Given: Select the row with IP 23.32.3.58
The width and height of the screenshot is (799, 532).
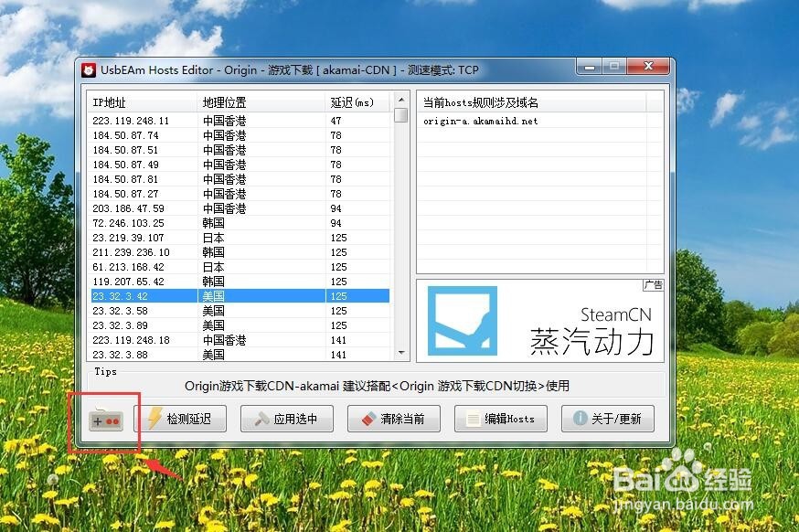Looking at the screenshot, I should tap(240, 311).
